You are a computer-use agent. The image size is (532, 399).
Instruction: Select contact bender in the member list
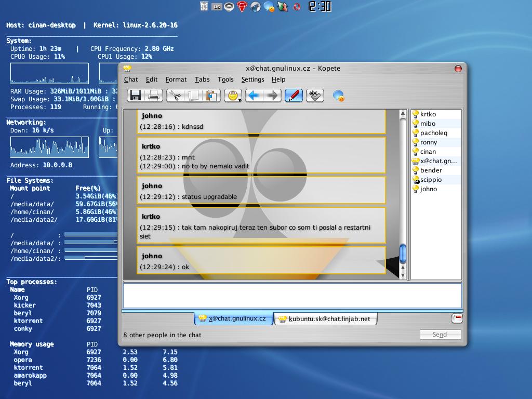tap(436, 170)
